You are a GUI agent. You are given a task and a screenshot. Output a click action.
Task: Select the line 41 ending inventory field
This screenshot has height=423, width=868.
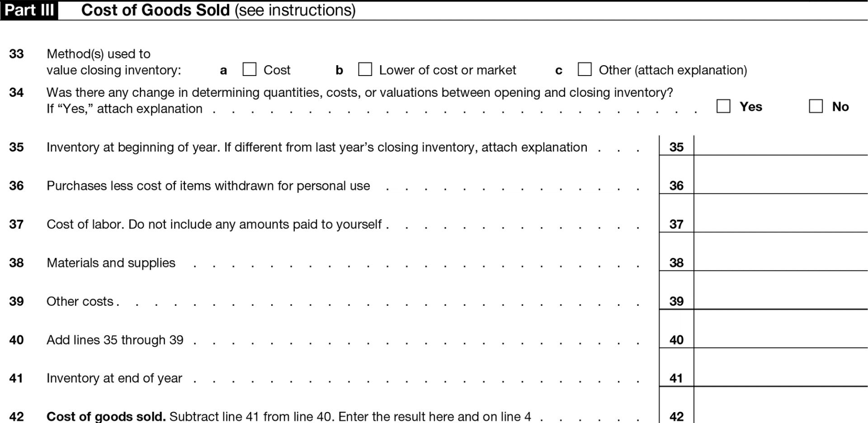pos(781,367)
